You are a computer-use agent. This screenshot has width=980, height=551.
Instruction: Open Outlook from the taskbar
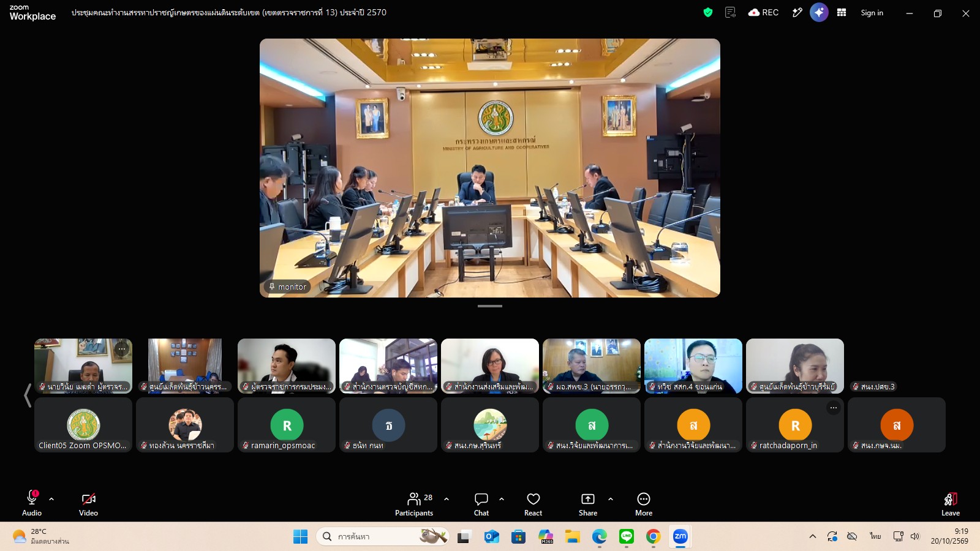491,537
